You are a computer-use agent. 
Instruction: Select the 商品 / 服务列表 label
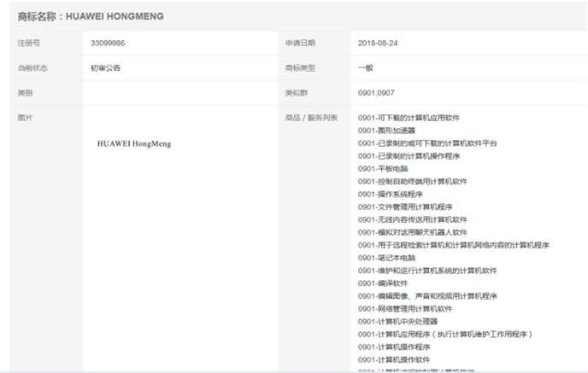311,118
